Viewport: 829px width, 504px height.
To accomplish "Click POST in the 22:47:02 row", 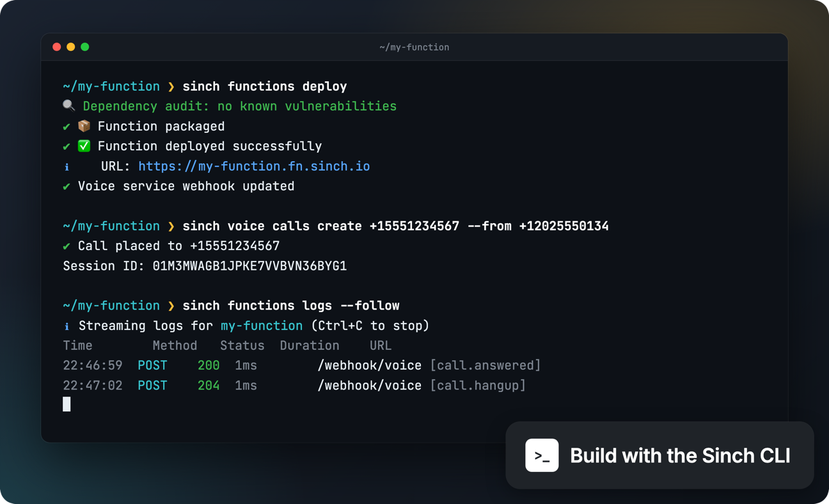I will pyautogui.click(x=152, y=386).
